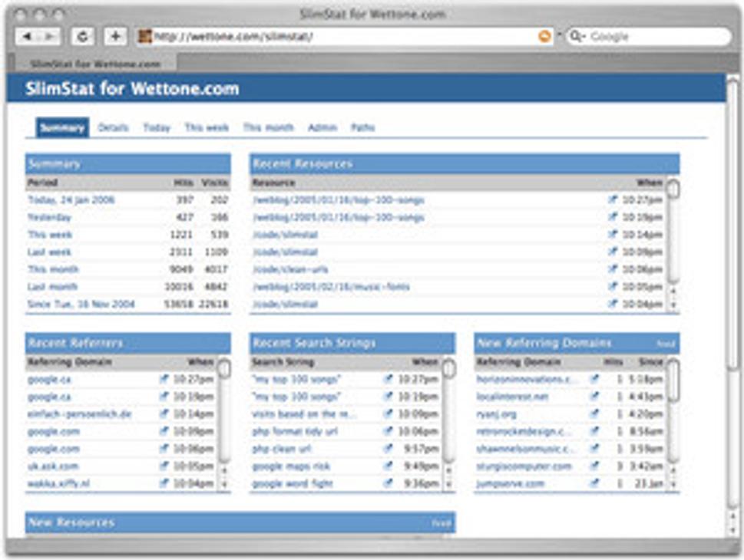Image resolution: width=744 pixels, height=560 pixels.
Task: Open the Summary navigation tab
Action: tap(62, 127)
